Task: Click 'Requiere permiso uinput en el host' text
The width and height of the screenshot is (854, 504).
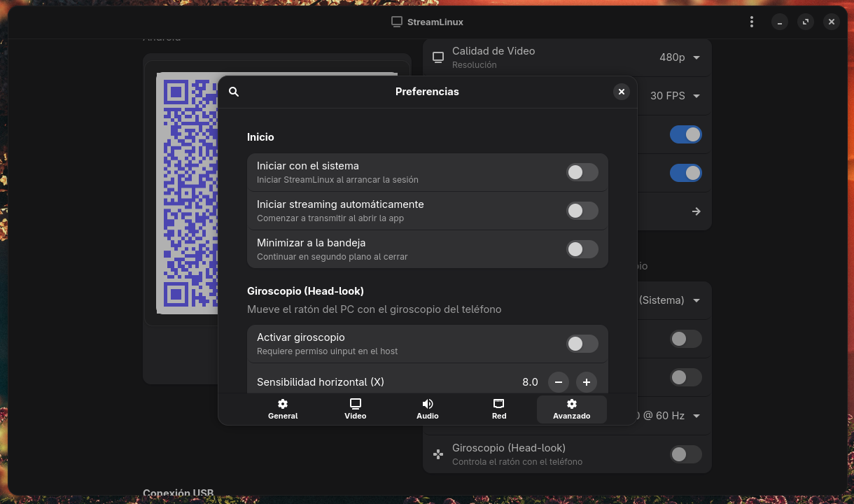Action: [x=327, y=351]
